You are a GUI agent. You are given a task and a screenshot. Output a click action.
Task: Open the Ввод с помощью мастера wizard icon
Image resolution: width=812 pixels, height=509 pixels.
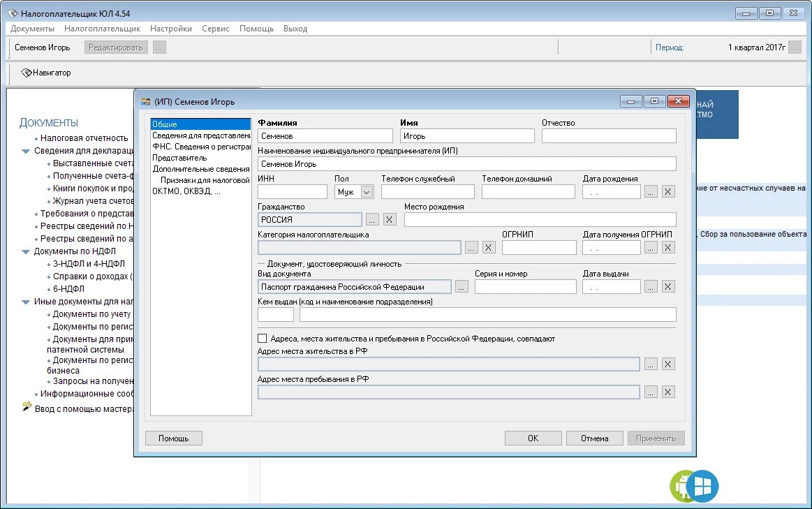pyautogui.click(x=27, y=407)
